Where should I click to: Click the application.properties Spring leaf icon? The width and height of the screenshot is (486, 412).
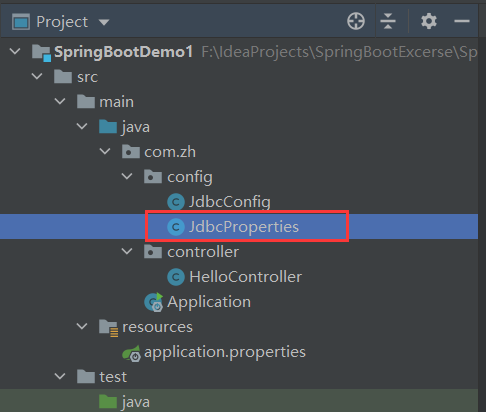click(131, 353)
